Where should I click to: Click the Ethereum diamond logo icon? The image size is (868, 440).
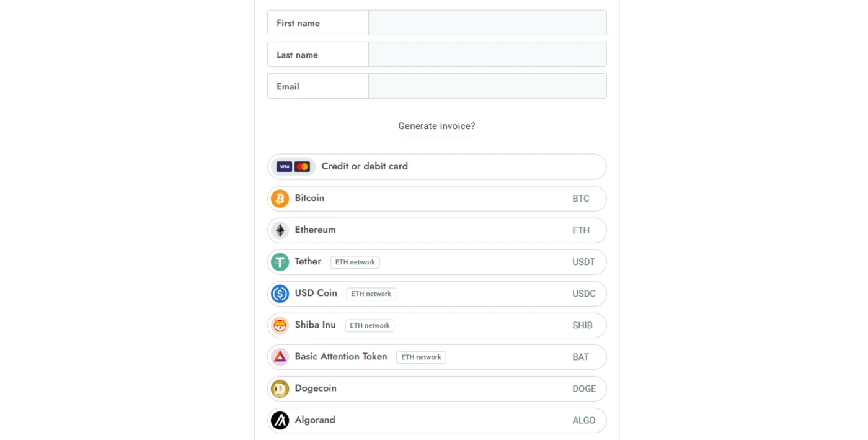tap(280, 230)
